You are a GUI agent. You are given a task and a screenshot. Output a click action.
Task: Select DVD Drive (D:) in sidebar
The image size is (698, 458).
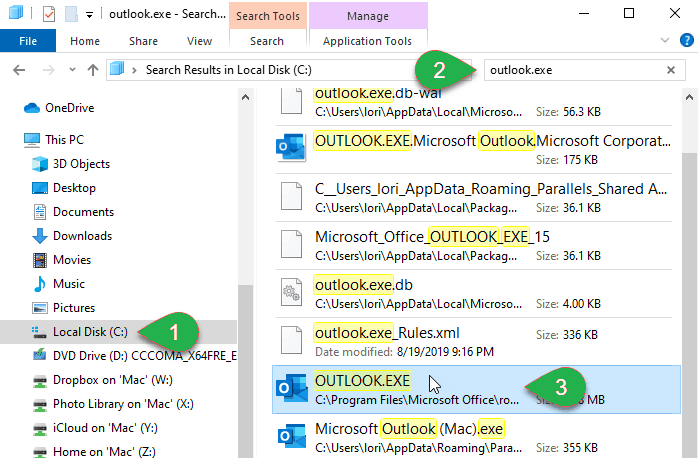pyautogui.click(x=145, y=356)
